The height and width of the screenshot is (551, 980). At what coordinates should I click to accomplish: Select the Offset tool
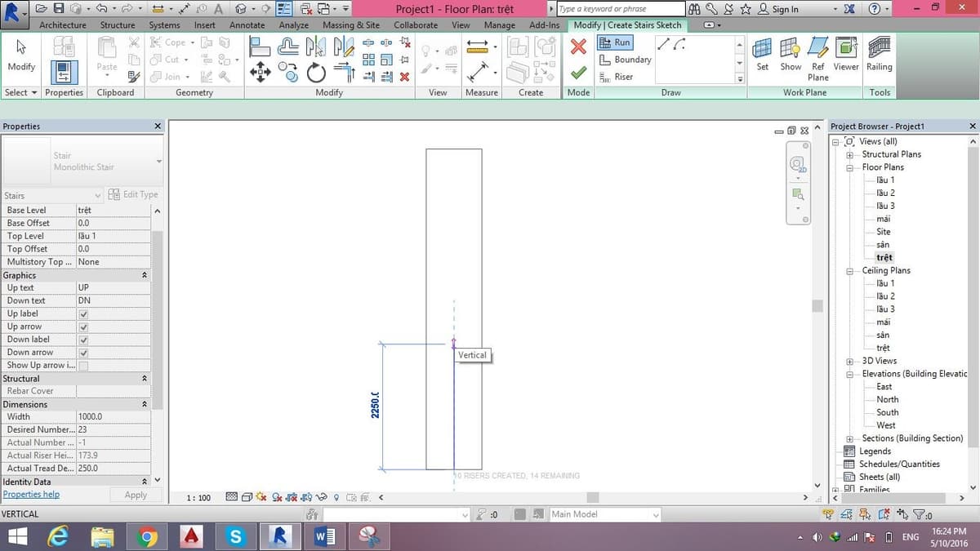[x=288, y=47]
